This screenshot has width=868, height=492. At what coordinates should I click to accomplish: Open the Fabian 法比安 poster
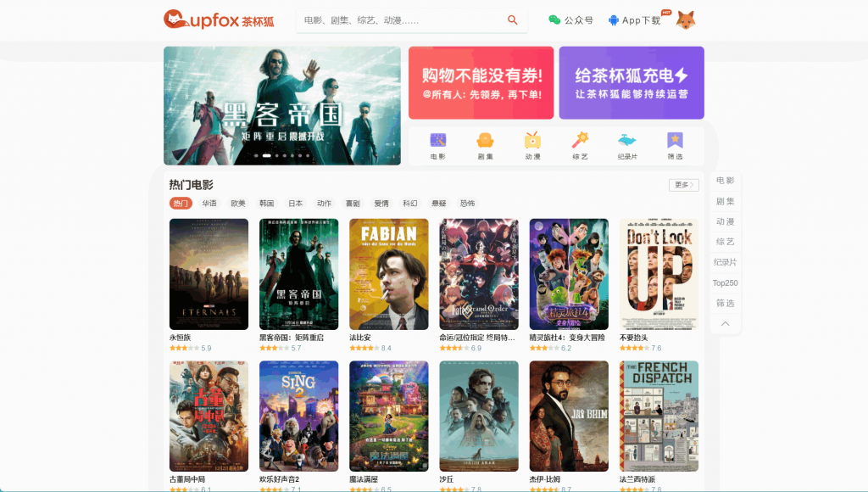click(x=388, y=274)
